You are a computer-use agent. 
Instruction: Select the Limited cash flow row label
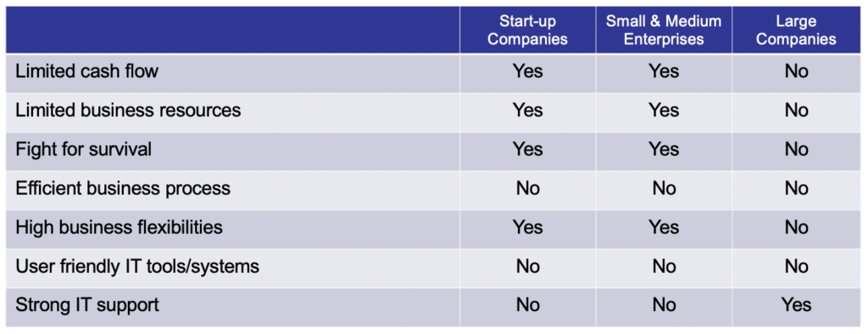87,71
